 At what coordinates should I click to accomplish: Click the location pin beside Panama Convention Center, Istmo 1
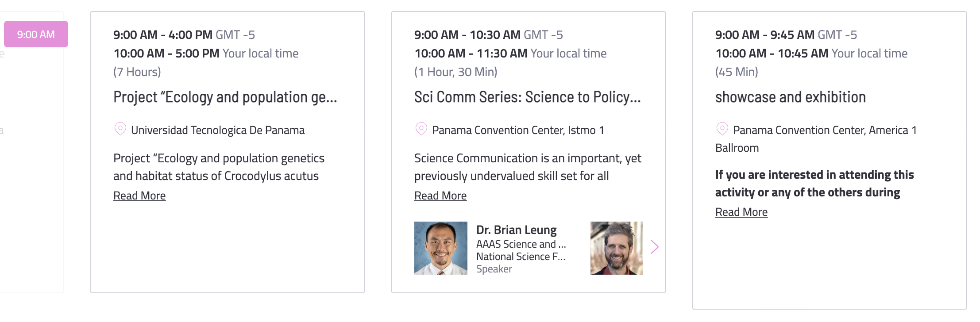(x=421, y=129)
